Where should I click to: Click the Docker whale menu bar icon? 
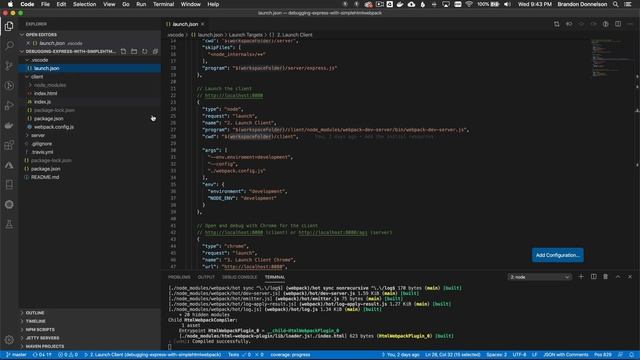tap(400, 4)
